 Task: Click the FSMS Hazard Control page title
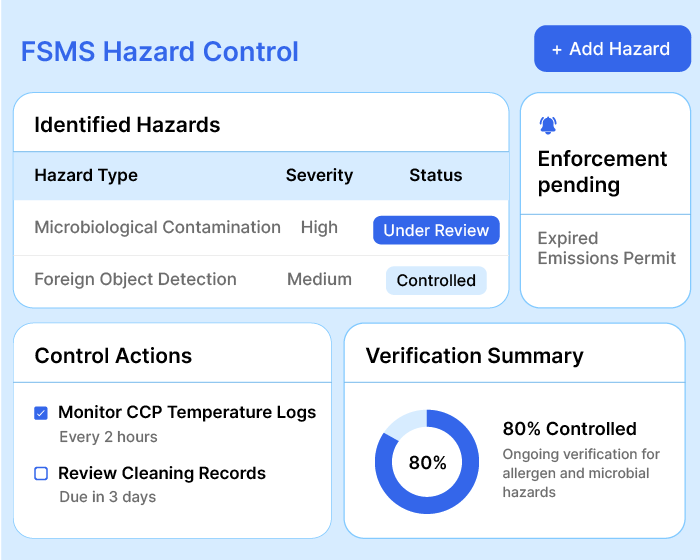click(160, 51)
